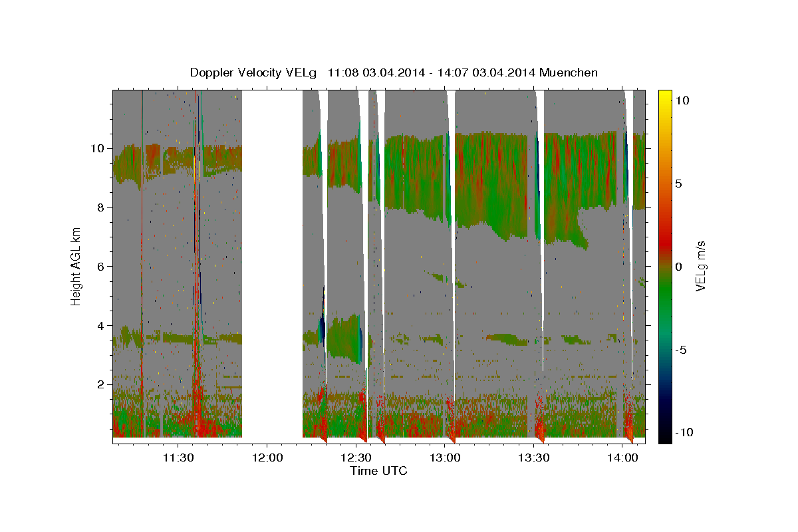Click the colorbar value -5
This screenshot has height=532, width=798.
click(x=681, y=349)
